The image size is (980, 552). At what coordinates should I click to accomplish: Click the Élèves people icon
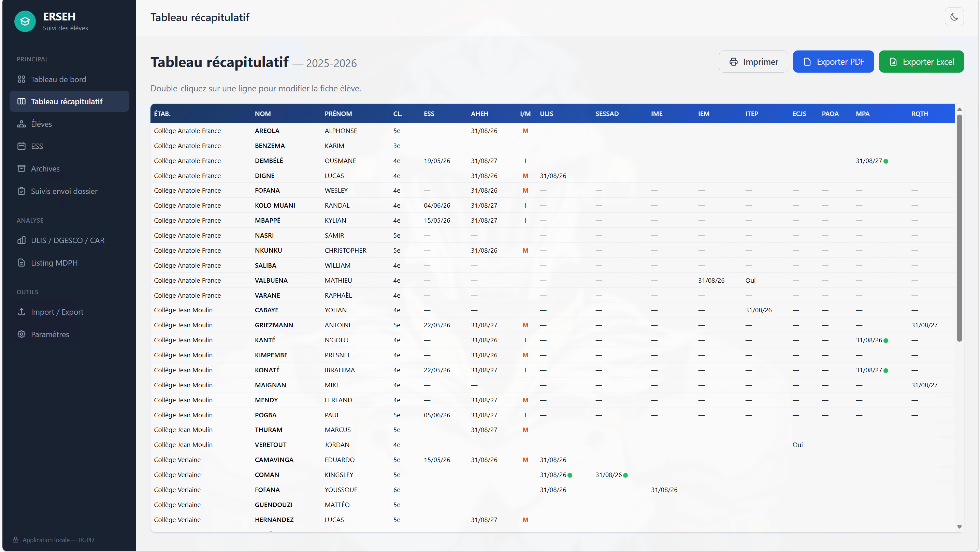click(x=21, y=123)
